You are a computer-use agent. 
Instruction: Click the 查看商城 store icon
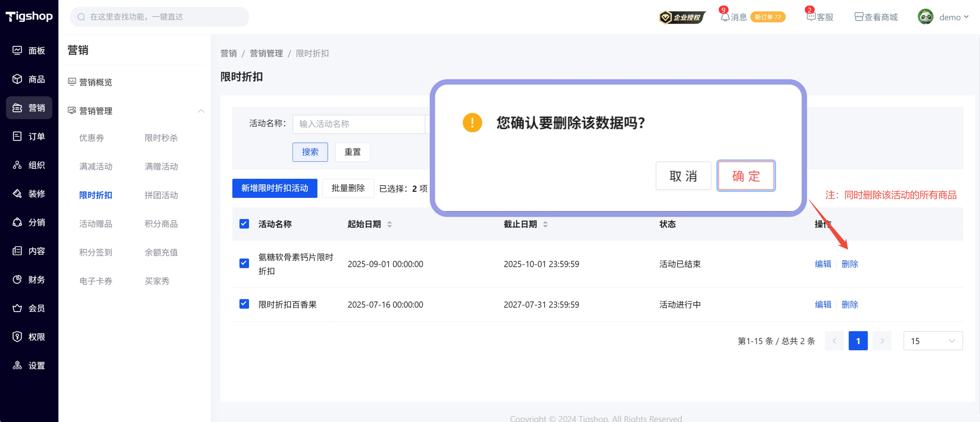(859, 17)
